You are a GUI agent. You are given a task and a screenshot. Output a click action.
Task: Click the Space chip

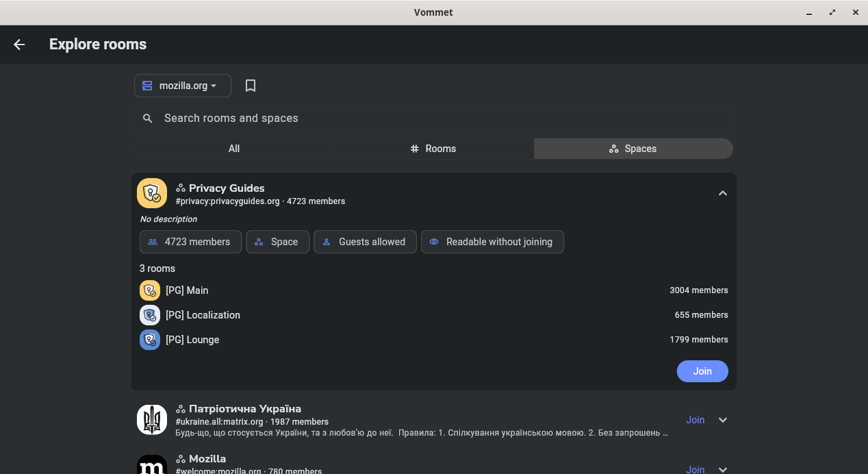click(x=277, y=242)
